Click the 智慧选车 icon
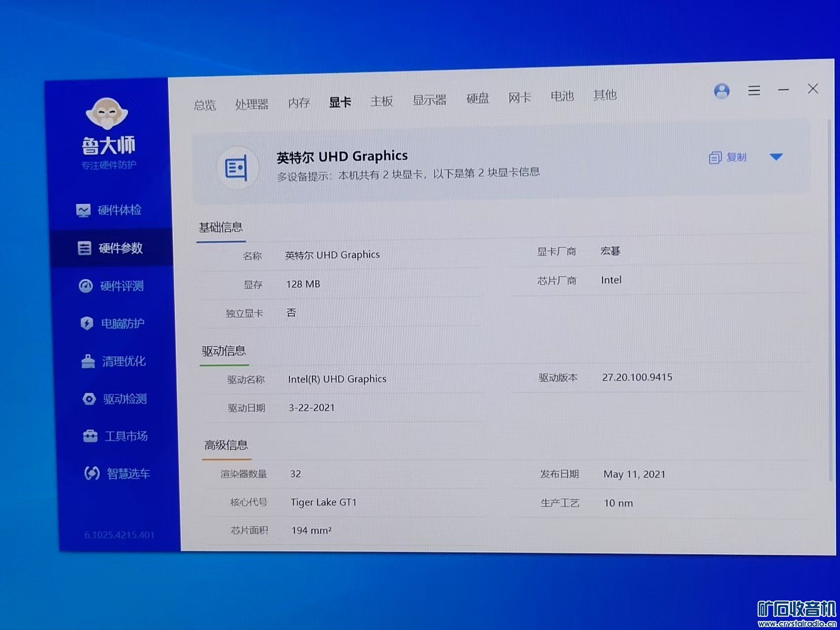 pos(92,473)
